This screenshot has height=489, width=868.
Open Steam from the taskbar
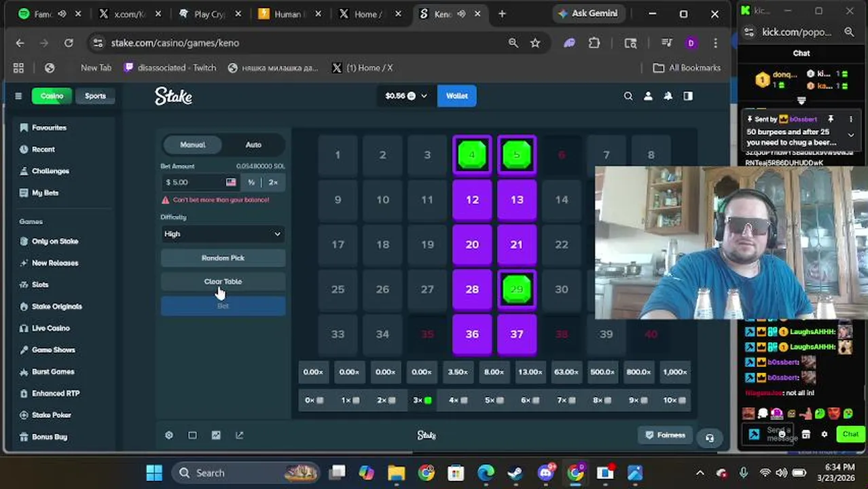[x=516, y=473]
